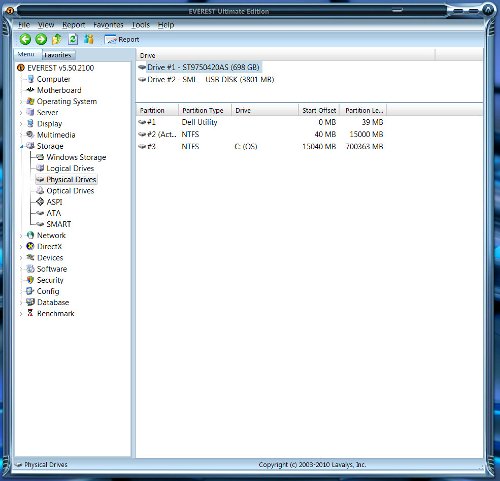
Task: Expand the Operating System node
Action: [x=21, y=102]
